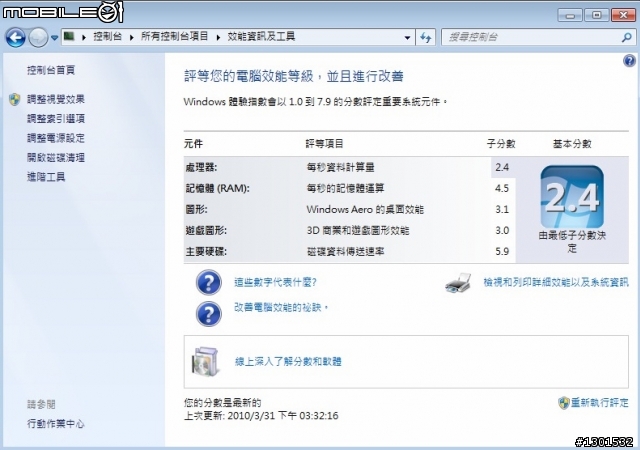The width and height of the screenshot is (640, 450).
Task: Click Windows Aero 的桌面效能 description
Action: click(365, 209)
